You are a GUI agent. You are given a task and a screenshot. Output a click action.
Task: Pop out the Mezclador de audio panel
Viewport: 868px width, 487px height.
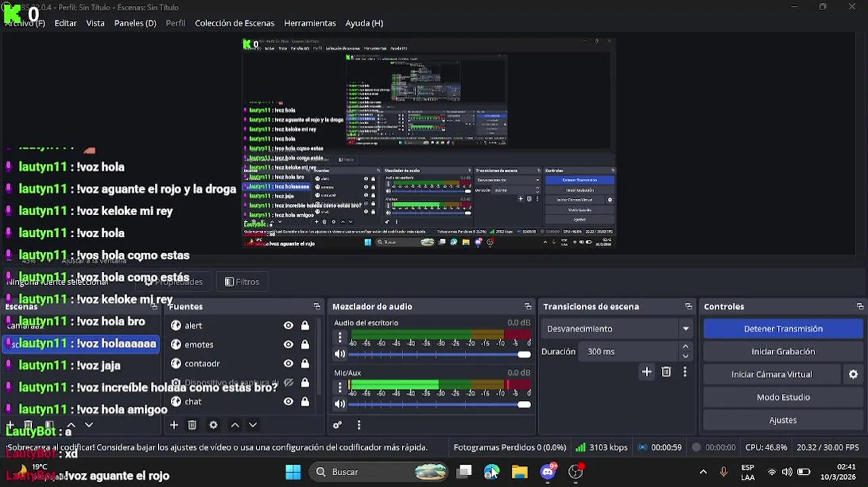click(528, 306)
